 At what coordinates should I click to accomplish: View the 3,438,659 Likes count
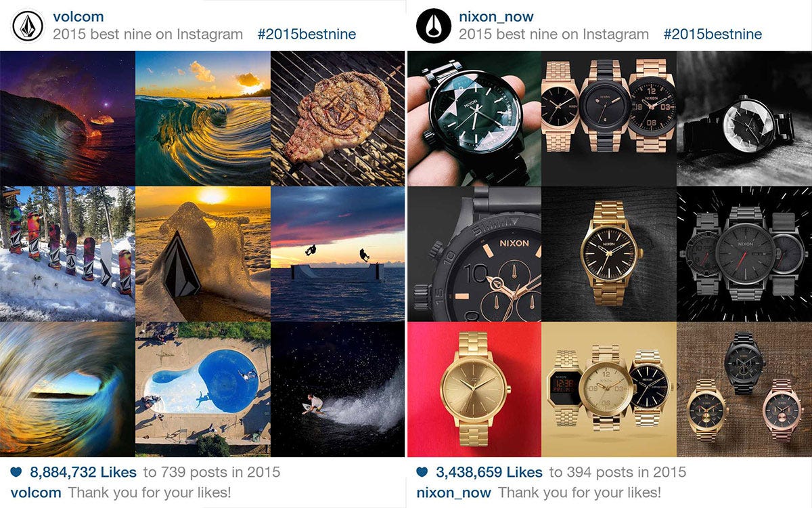click(x=489, y=472)
